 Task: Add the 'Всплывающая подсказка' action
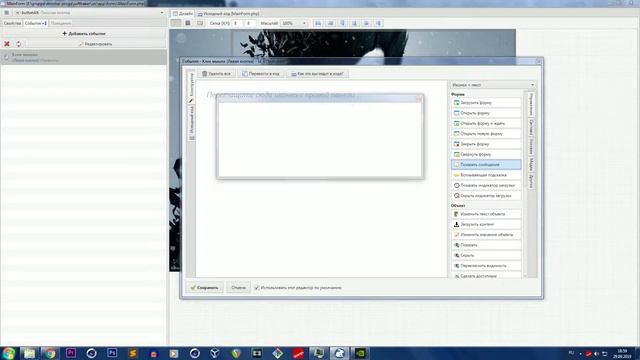[486, 175]
